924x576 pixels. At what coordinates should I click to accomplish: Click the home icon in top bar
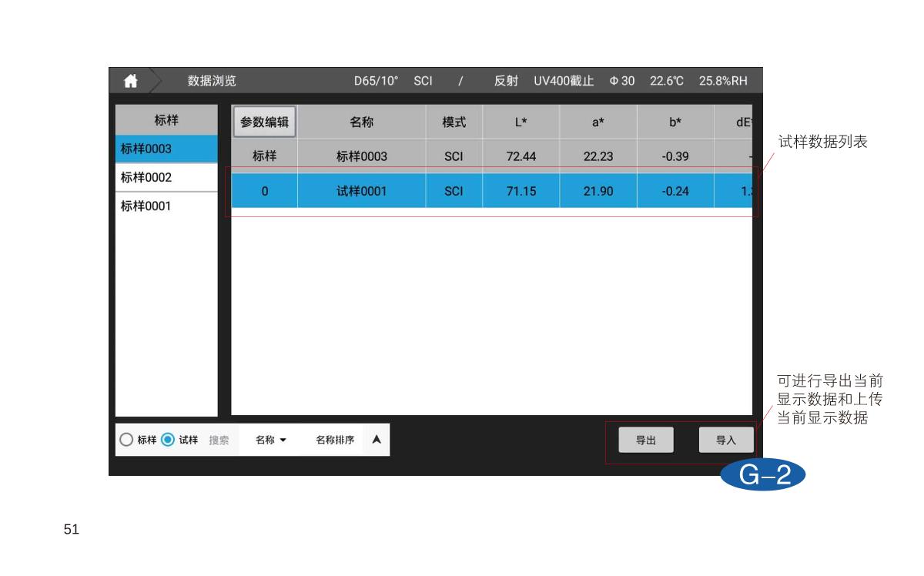pos(131,82)
